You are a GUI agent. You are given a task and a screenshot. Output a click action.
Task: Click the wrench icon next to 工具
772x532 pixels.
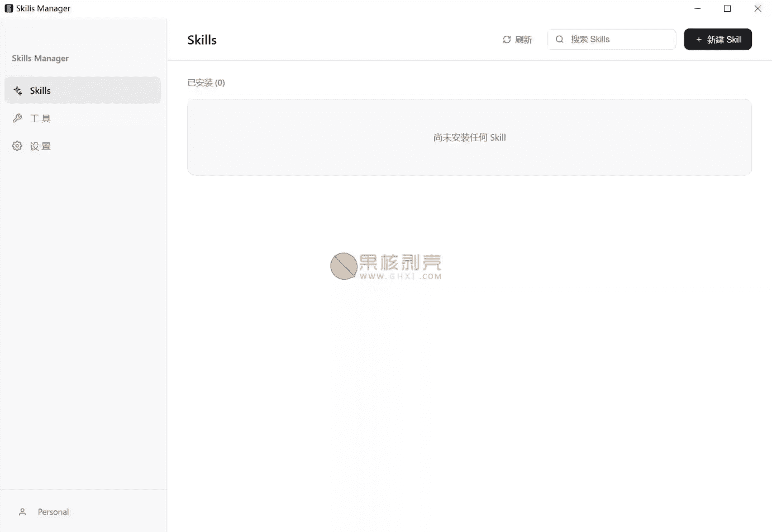(x=17, y=118)
